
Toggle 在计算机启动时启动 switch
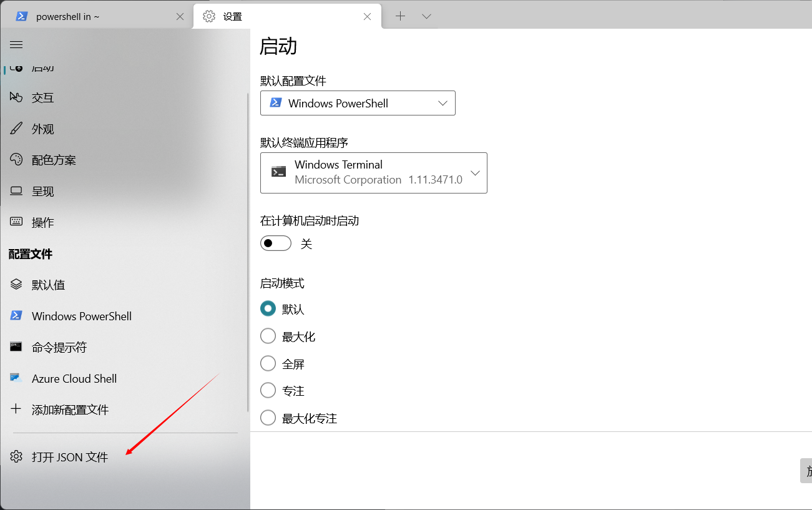(x=276, y=243)
